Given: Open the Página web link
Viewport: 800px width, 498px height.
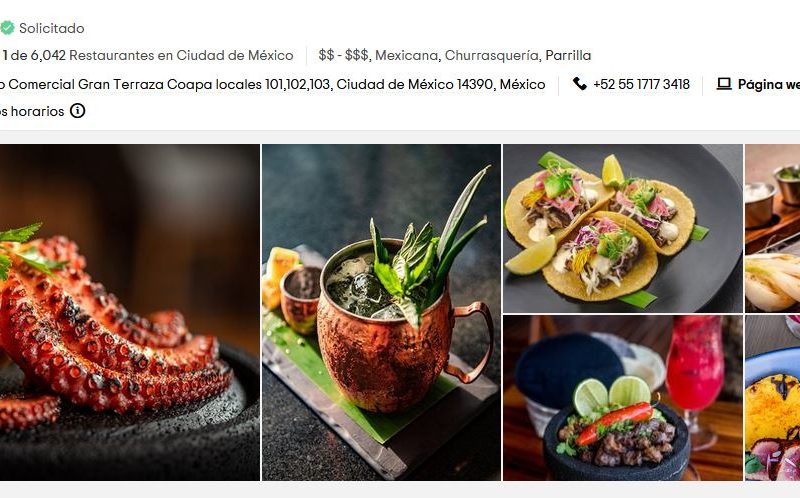Looking at the screenshot, I should click(x=768, y=84).
